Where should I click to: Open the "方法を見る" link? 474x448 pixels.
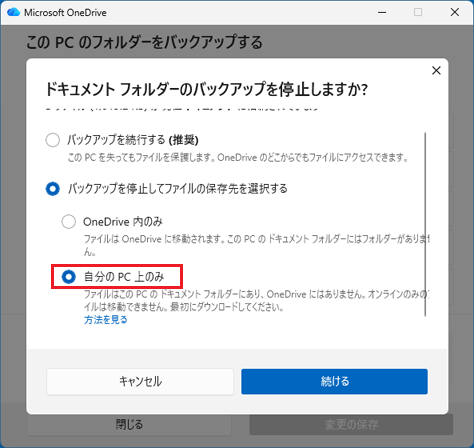click(x=106, y=320)
